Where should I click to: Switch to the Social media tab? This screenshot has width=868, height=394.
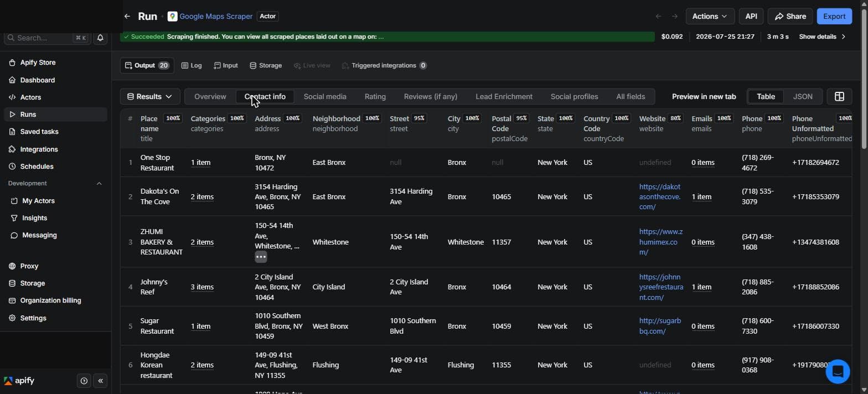325,96
